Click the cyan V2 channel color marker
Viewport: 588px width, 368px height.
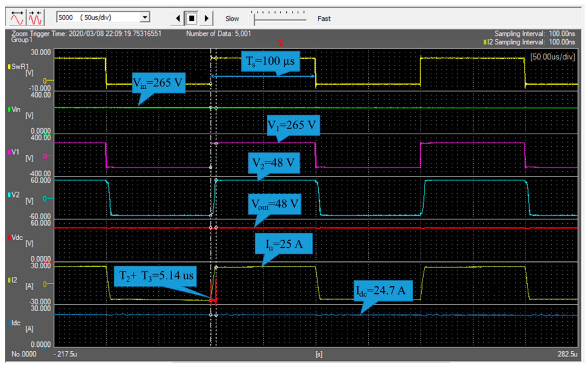click(9, 195)
